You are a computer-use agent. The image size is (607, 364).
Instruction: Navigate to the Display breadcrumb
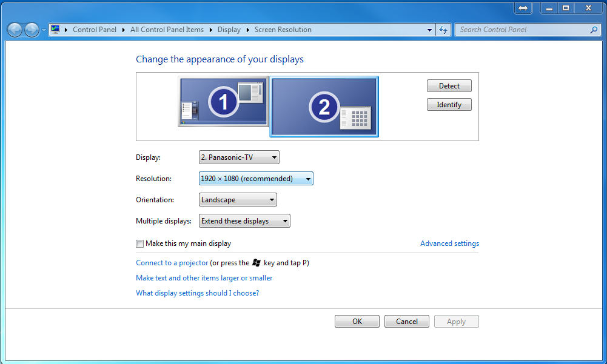pyautogui.click(x=229, y=30)
